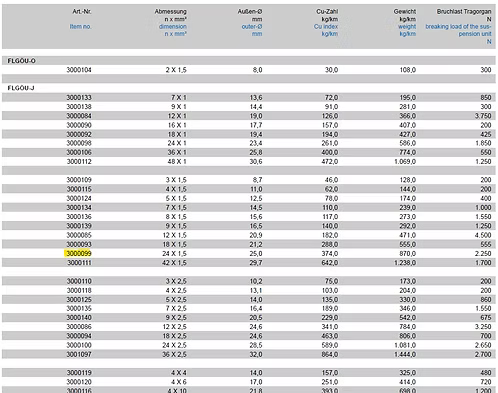Click outer diameter value 30,6
This screenshot has height=393, width=498.
256,162
